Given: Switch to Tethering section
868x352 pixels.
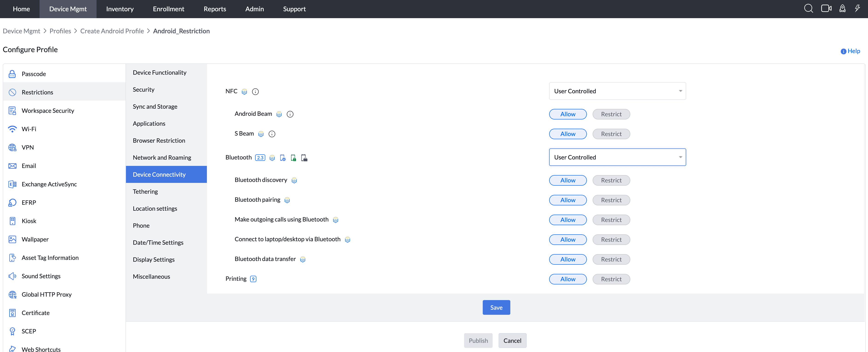Looking at the screenshot, I should pos(145,191).
